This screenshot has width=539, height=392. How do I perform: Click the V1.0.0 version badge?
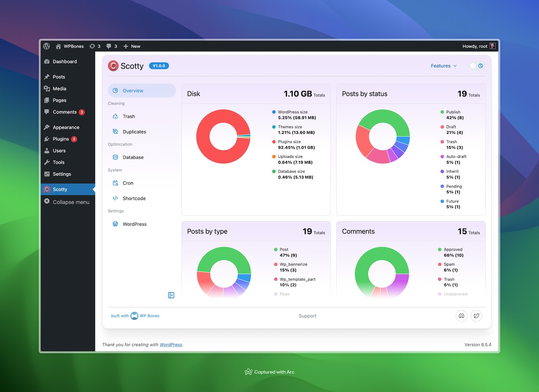pyautogui.click(x=159, y=66)
